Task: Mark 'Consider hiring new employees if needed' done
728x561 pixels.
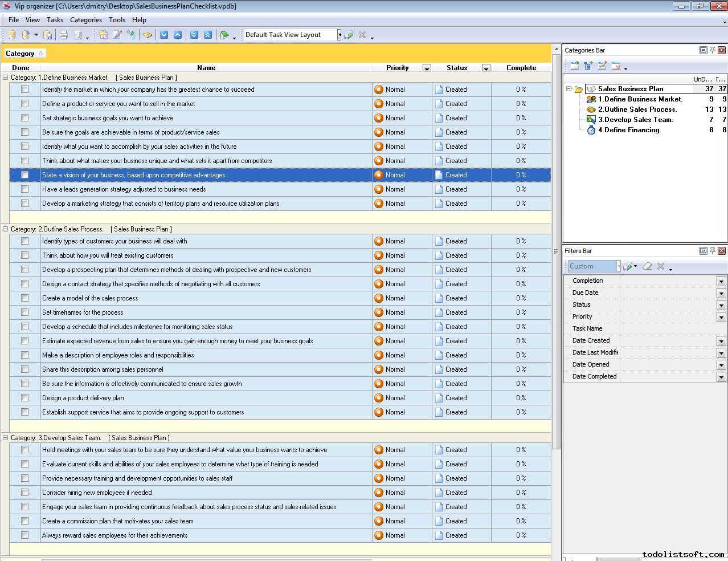Action: point(24,493)
